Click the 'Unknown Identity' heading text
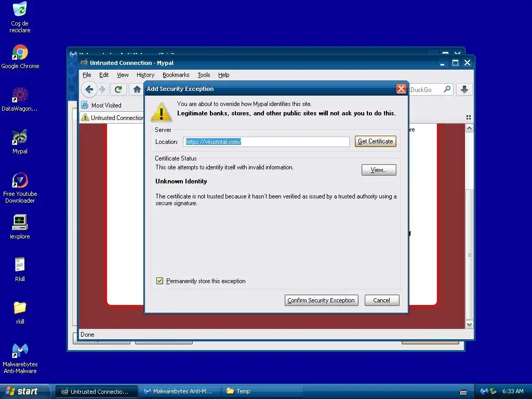Viewport: 532px width, 399px height. click(181, 181)
